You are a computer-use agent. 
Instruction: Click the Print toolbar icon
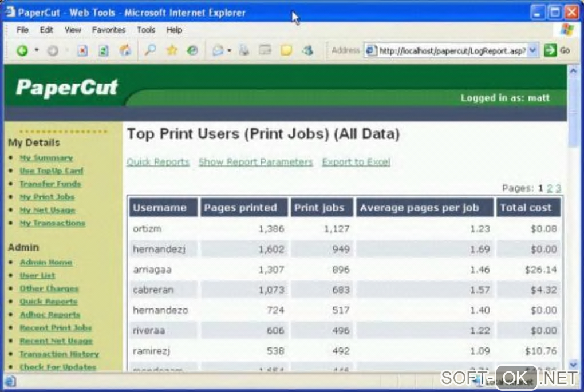point(244,50)
